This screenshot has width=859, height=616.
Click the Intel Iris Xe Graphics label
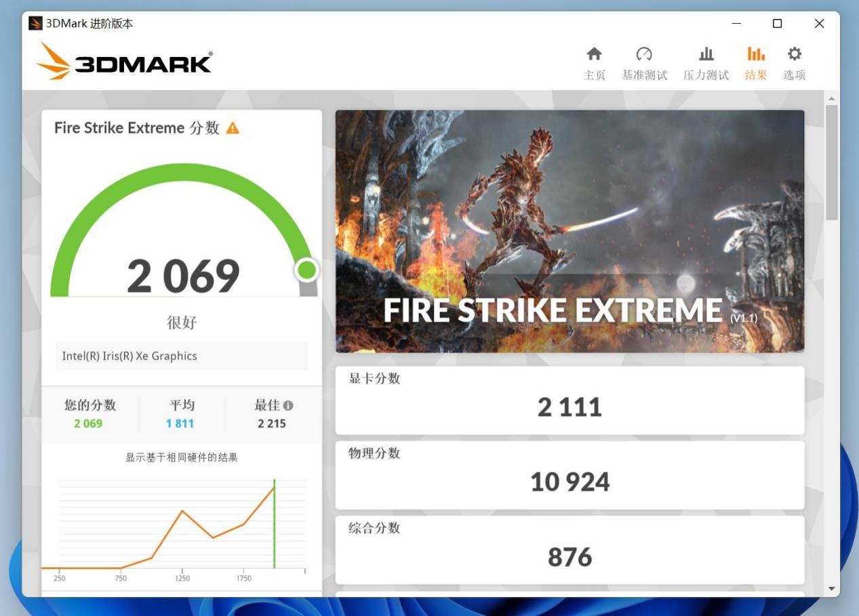tap(129, 356)
